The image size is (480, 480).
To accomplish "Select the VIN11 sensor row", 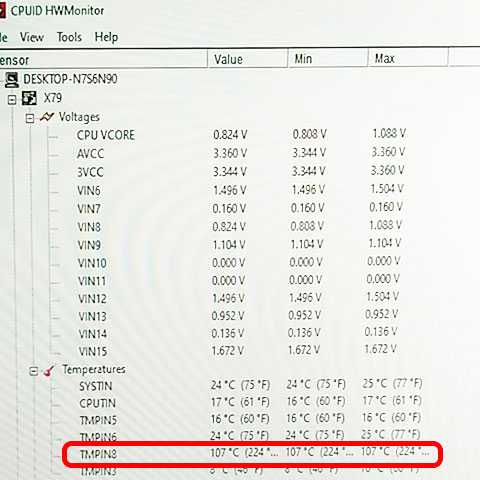I will pyautogui.click(x=239, y=280).
